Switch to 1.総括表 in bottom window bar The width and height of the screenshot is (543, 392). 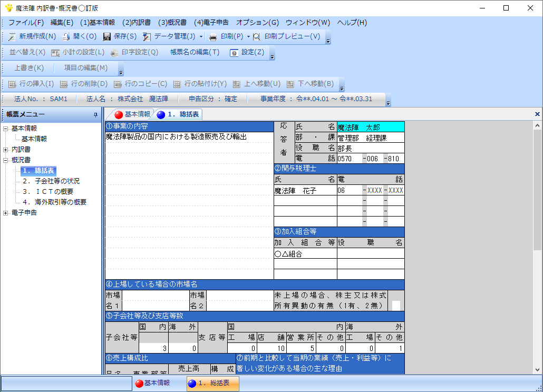(x=213, y=384)
